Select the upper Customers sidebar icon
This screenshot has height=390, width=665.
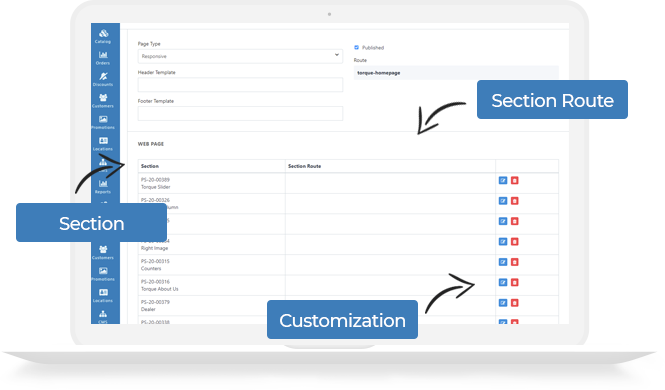(x=103, y=101)
